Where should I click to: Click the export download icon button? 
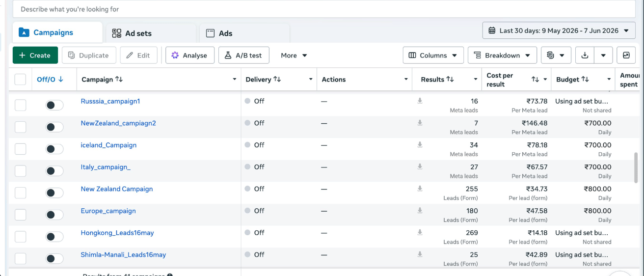coord(584,55)
